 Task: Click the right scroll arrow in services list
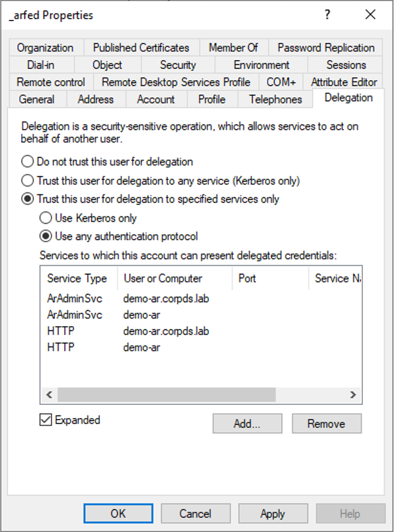(353, 394)
